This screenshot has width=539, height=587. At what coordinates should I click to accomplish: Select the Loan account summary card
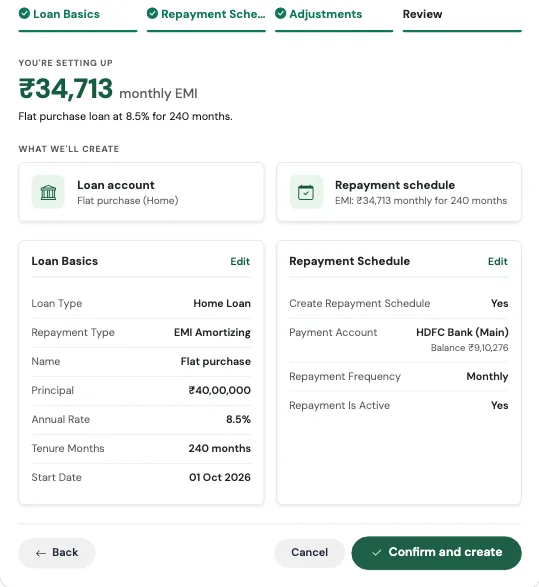(141, 192)
